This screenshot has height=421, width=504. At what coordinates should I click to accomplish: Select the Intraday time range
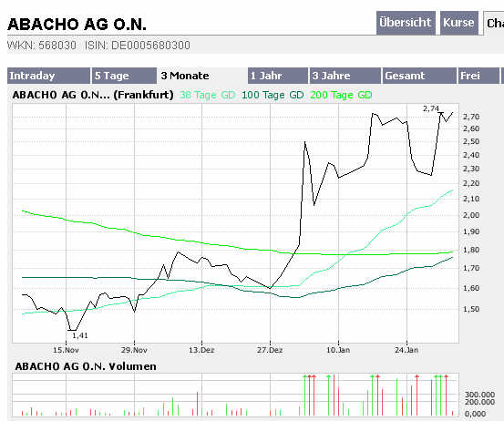click(x=48, y=76)
